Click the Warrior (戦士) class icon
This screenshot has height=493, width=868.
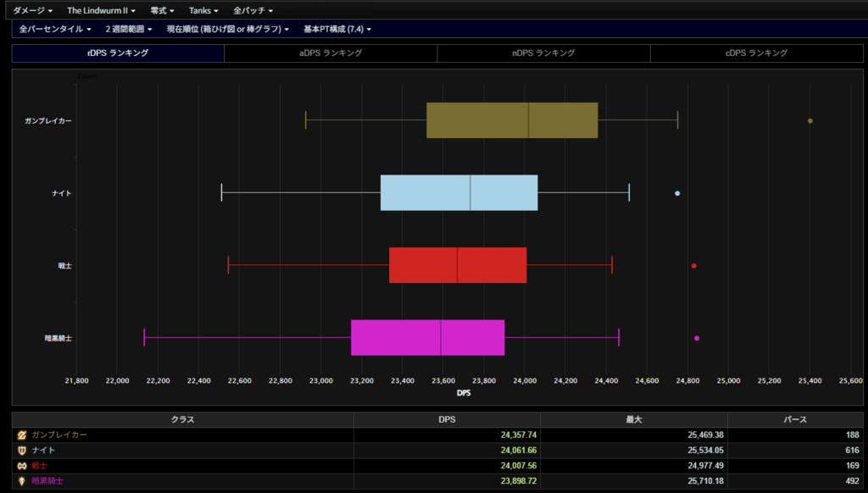click(x=22, y=465)
